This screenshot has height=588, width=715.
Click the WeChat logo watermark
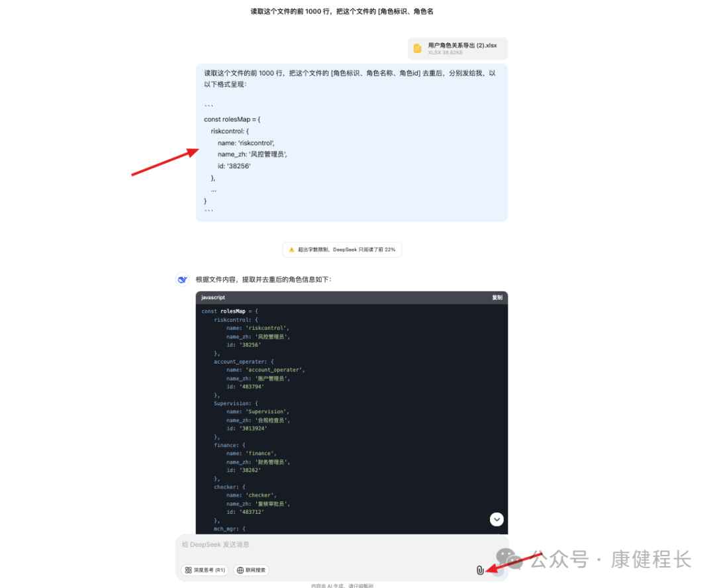point(509,560)
